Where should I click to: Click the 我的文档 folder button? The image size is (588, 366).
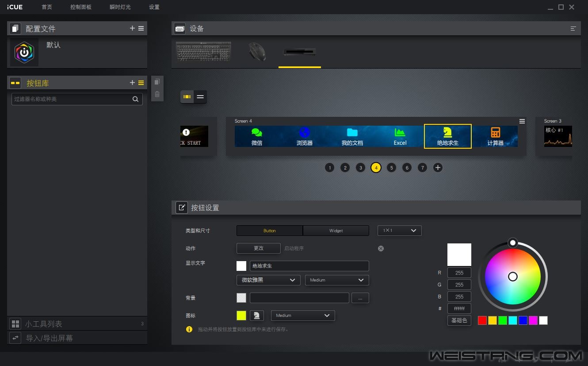point(352,136)
